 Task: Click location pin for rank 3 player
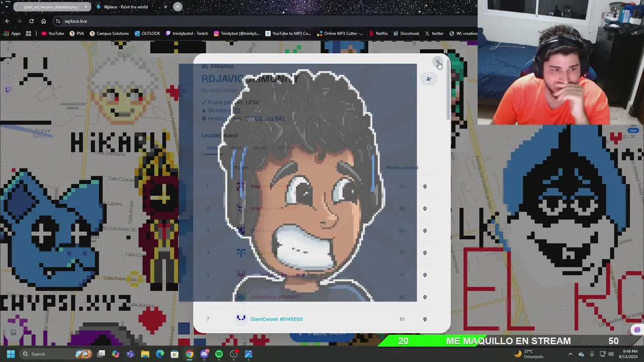pos(425,231)
